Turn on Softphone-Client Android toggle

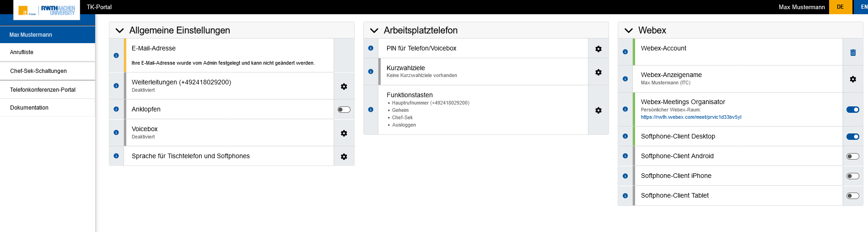852,156
